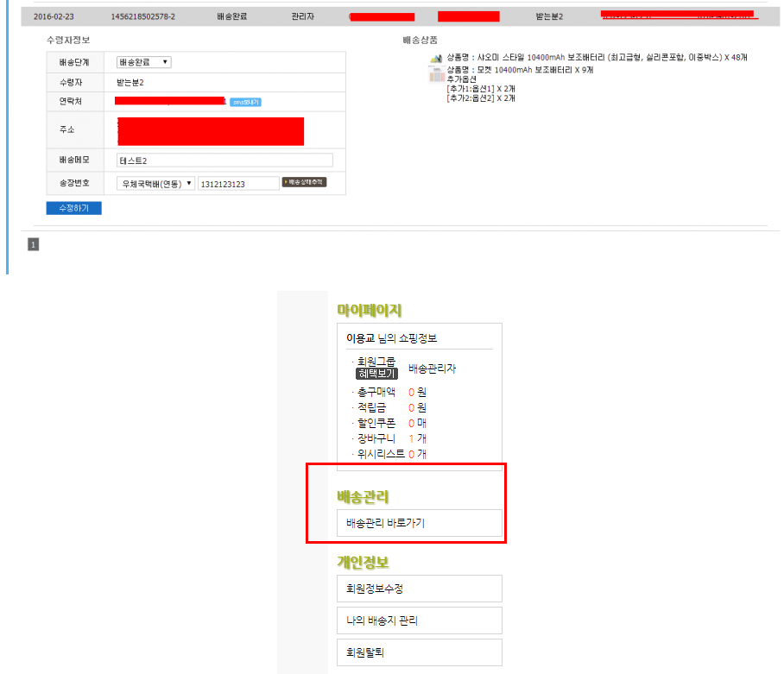The height and width of the screenshot is (674, 784).
Task: Open 배송관리 바로가기 menu item
Action: [x=419, y=523]
